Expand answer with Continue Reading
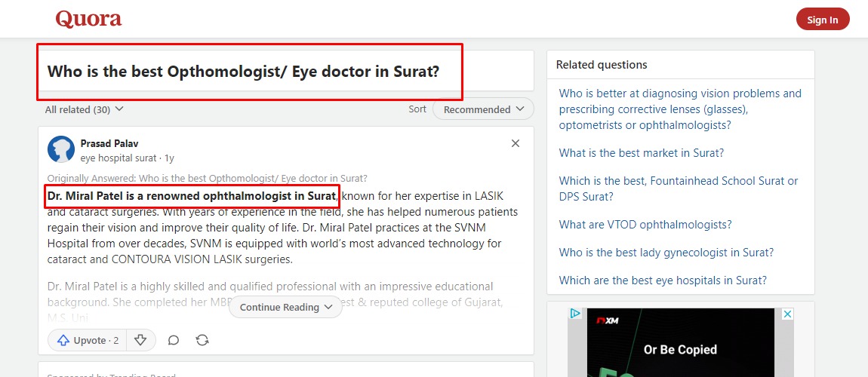 (285, 307)
